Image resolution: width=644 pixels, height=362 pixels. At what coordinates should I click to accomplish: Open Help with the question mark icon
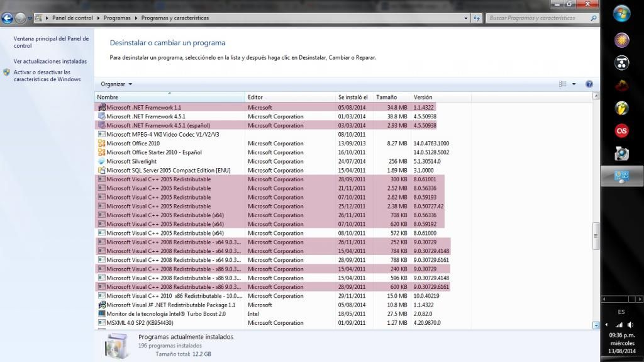tap(589, 84)
